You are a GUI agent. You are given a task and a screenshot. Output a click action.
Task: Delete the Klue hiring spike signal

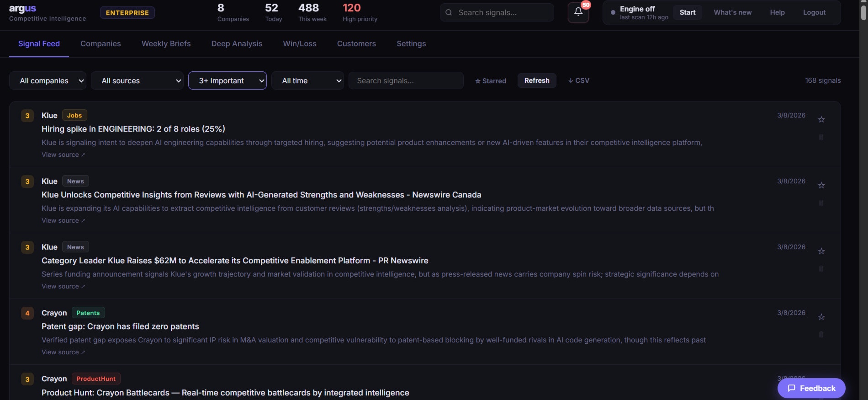tap(821, 137)
